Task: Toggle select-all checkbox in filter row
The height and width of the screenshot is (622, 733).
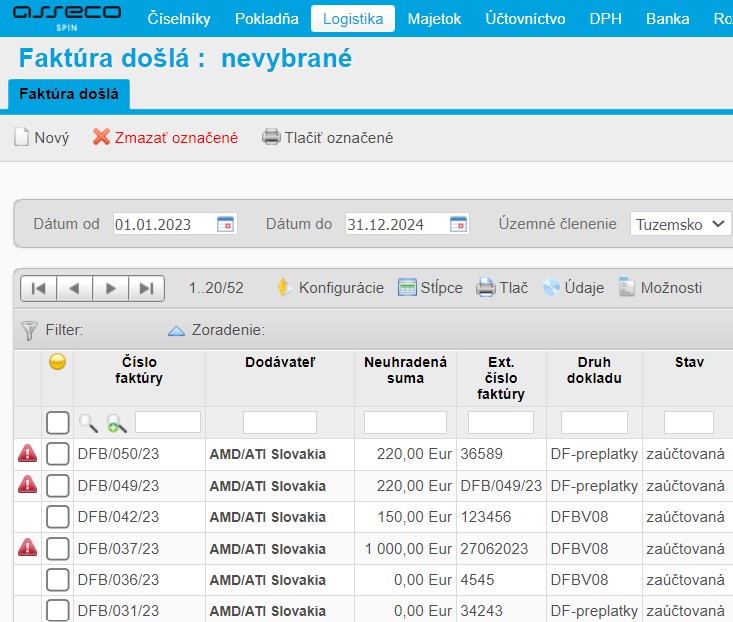Action: [58, 422]
